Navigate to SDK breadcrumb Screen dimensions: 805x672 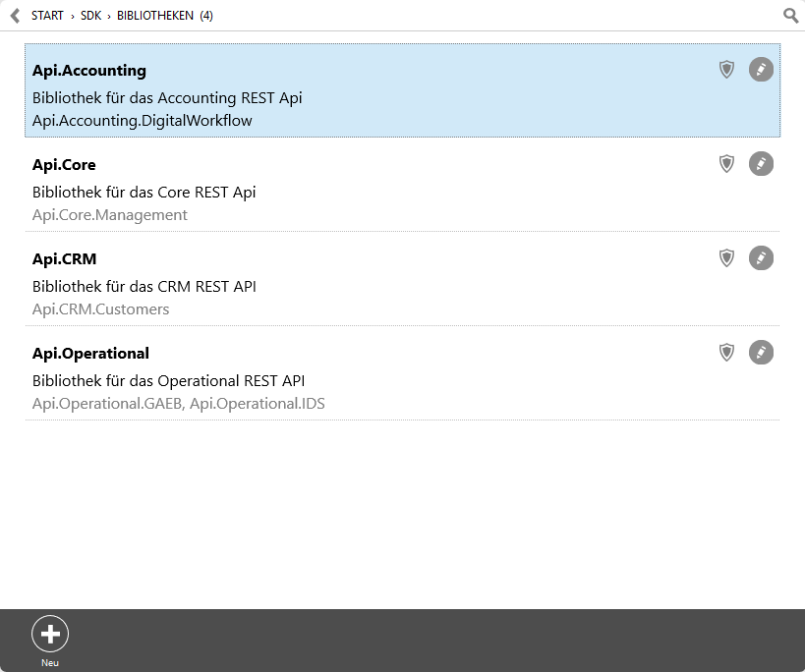point(90,16)
